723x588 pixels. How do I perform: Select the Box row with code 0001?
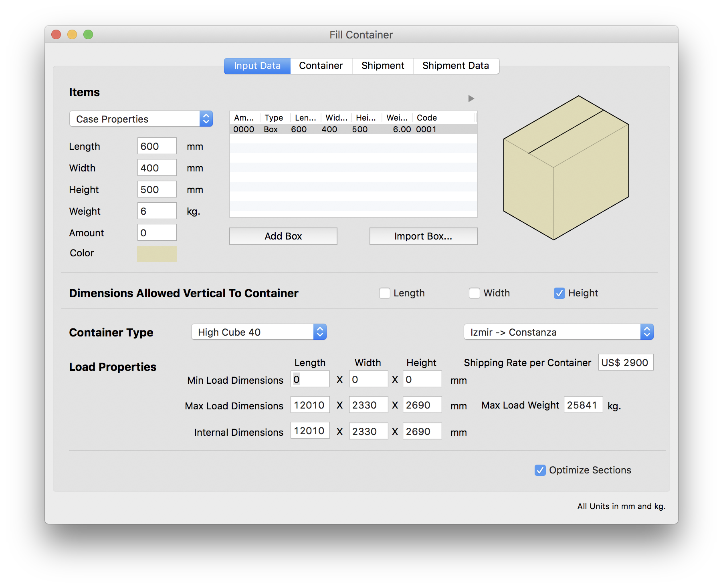pos(353,129)
